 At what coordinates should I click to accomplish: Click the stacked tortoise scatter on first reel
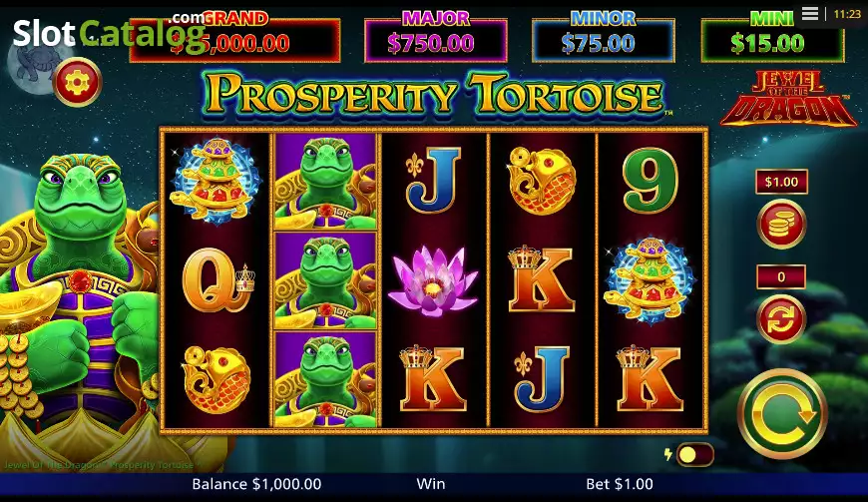216,182
